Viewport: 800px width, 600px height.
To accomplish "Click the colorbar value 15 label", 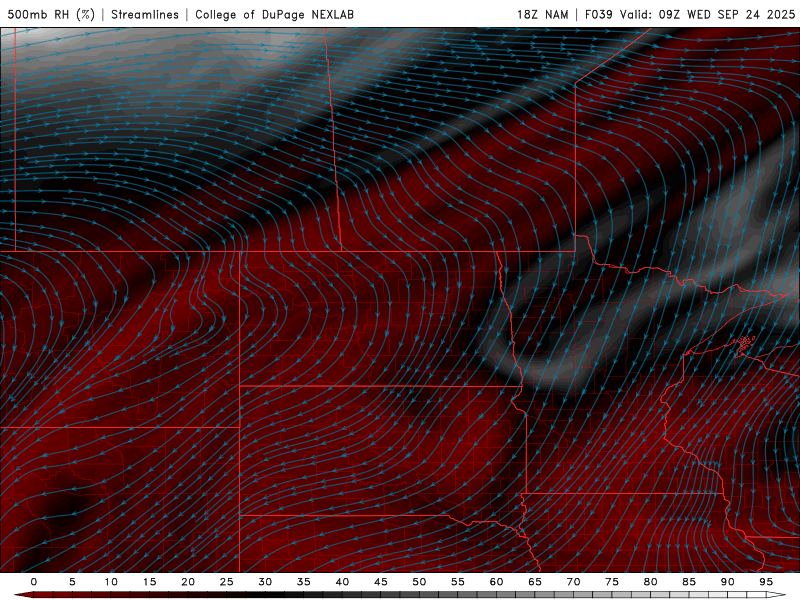I will 149,582.
